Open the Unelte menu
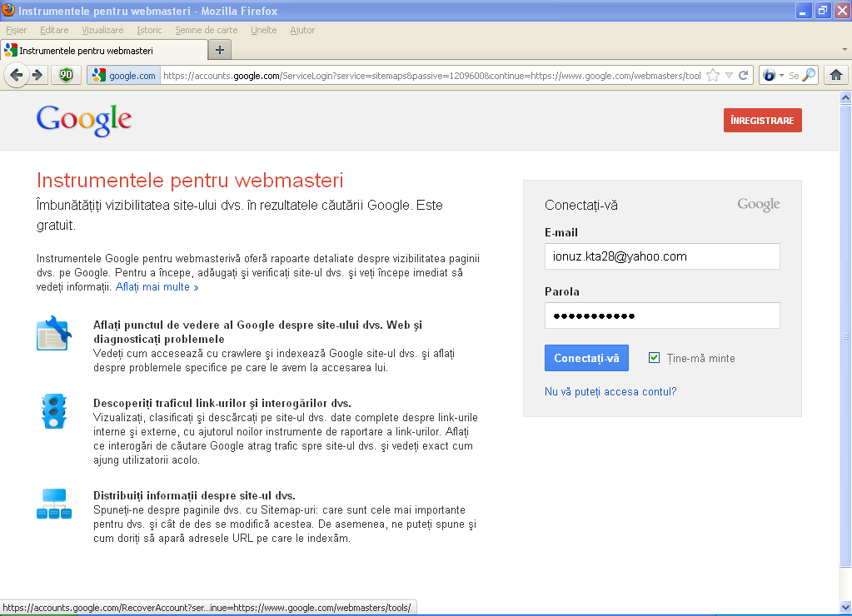The image size is (852, 616). point(264,30)
